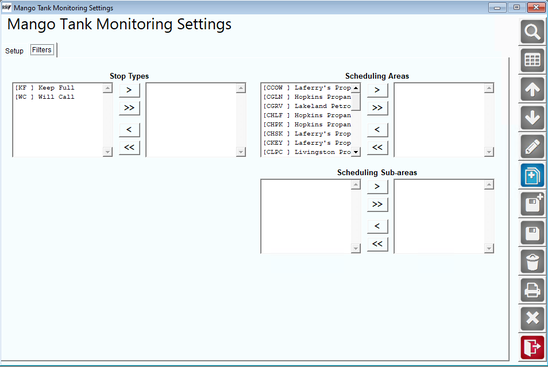Move all Stop Types right with >> button
This screenshot has width=548, height=367.
point(129,108)
